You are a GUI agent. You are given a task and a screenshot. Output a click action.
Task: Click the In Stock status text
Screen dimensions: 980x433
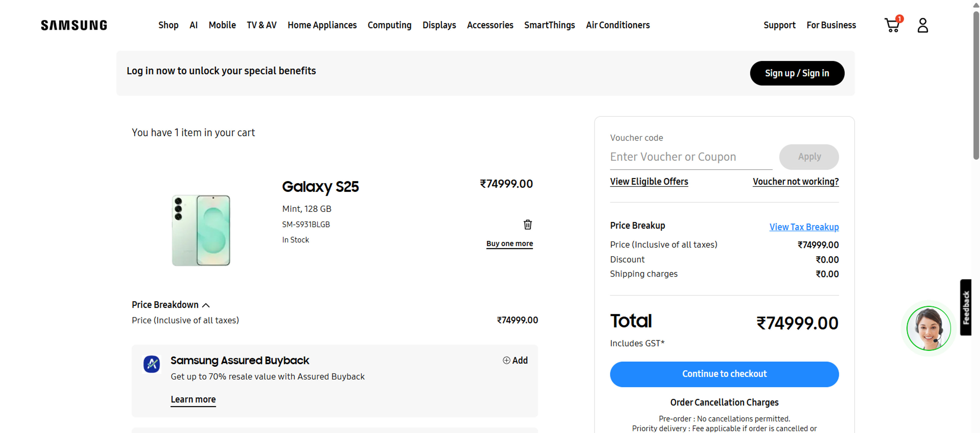pyautogui.click(x=295, y=240)
